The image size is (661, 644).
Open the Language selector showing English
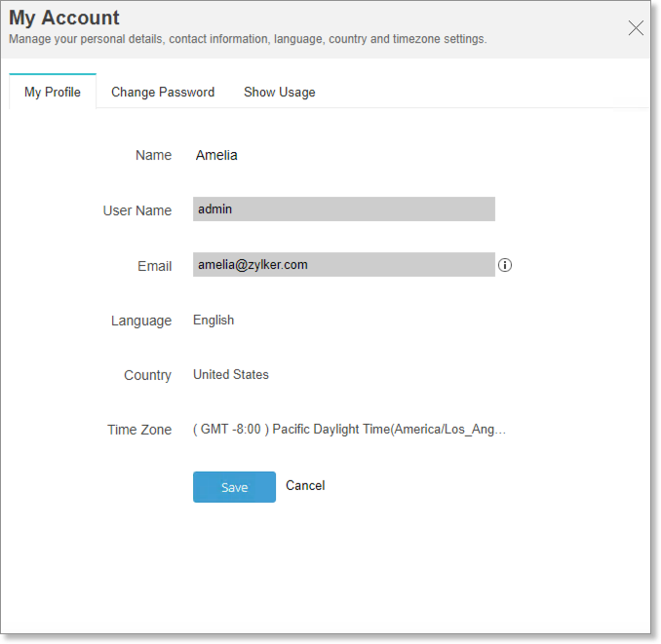click(x=214, y=321)
